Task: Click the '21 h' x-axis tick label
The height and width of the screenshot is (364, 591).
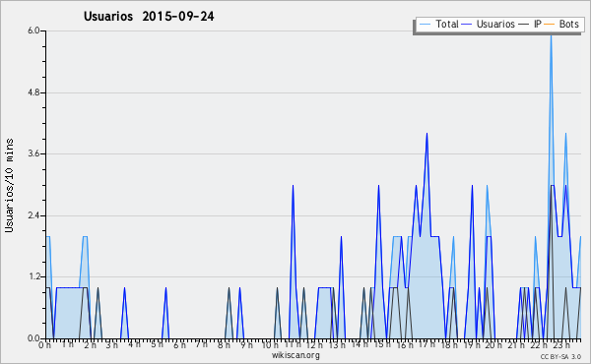Action: coord(515,344)
